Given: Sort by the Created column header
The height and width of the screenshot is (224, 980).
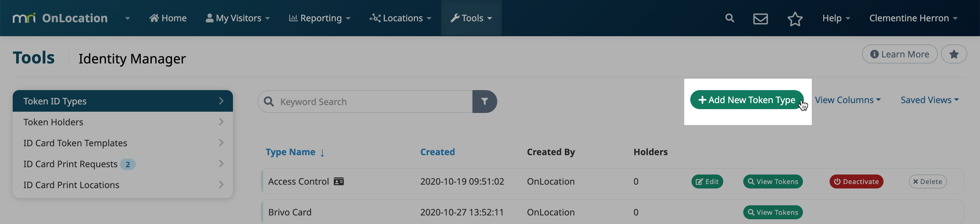Looking at the screenshot, I should [x=438, y=152].
